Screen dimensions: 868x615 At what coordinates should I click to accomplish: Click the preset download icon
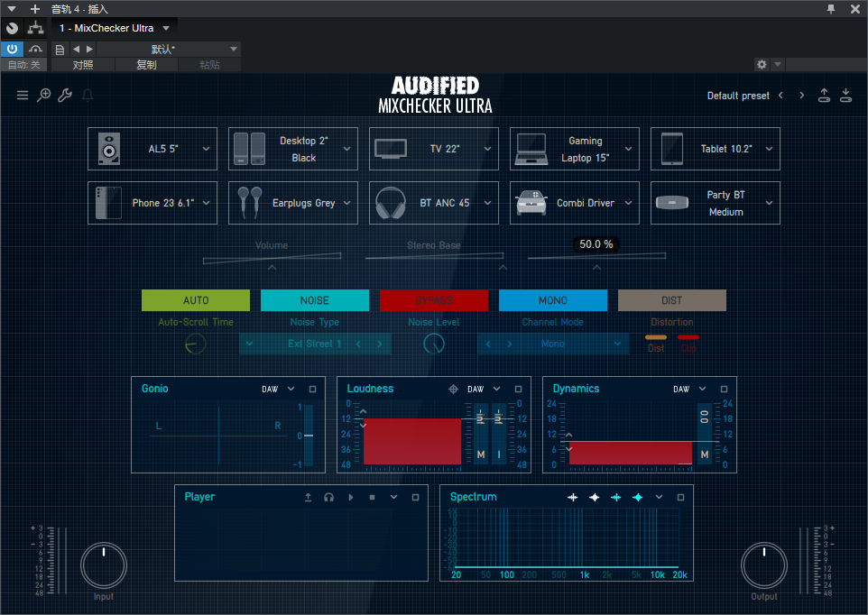[845, 95]
